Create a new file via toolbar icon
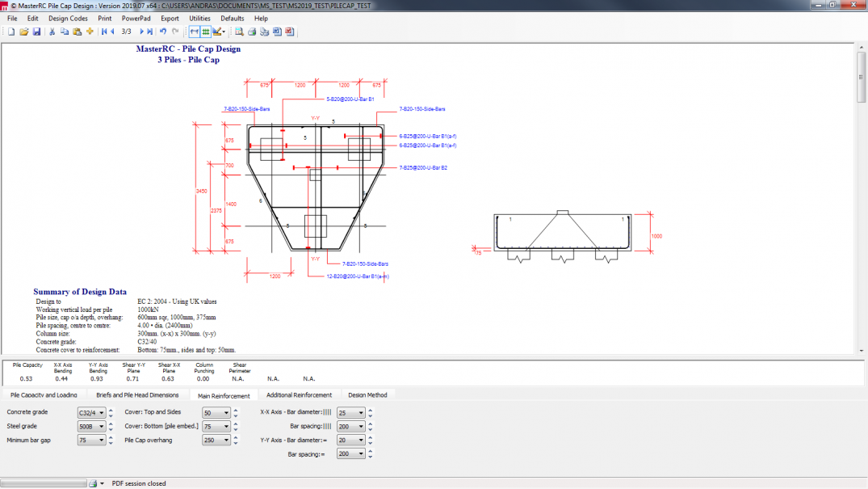Viewport: 868px width, 489px height. 11,32
